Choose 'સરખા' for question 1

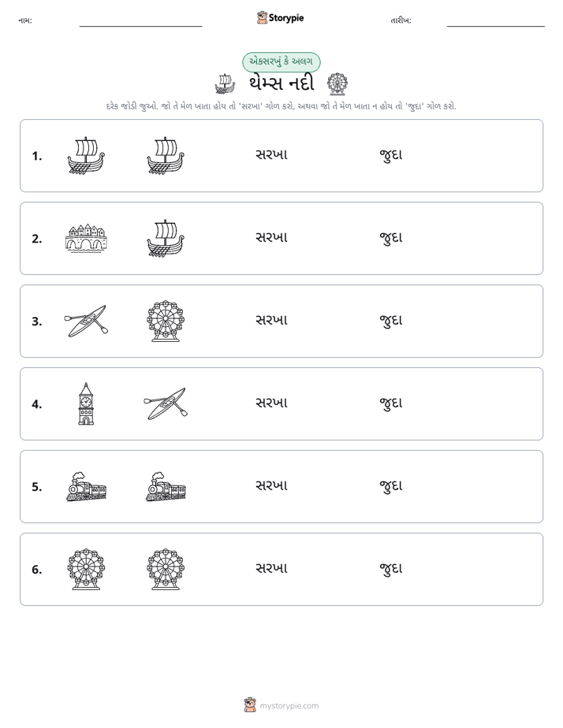tap(272, 155)
